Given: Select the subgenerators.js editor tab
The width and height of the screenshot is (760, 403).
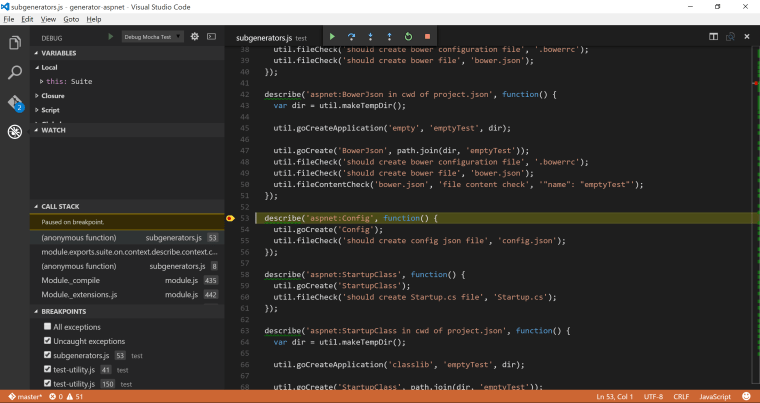Looking at the screenshot, I should (x=271, y=37).
